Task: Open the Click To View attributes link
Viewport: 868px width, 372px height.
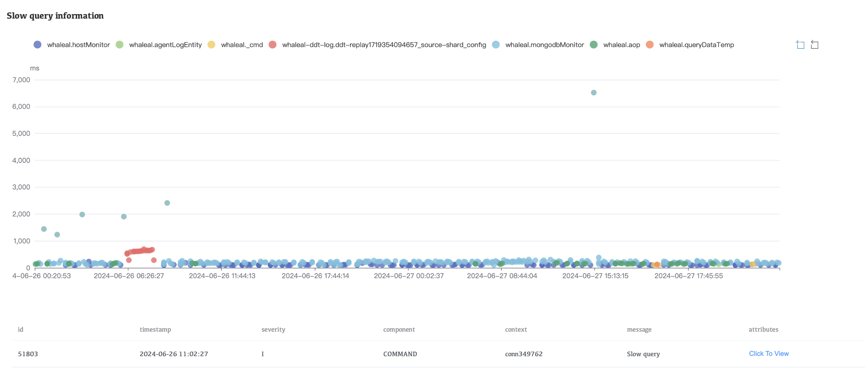Action: pyautogui.click(x=769, y=353)
